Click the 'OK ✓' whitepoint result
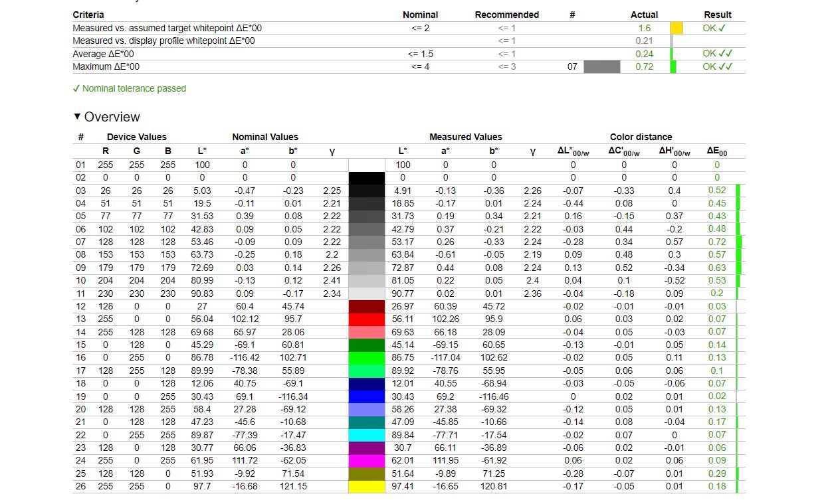This screenshot has width=832, height=504. coord(714,29)
